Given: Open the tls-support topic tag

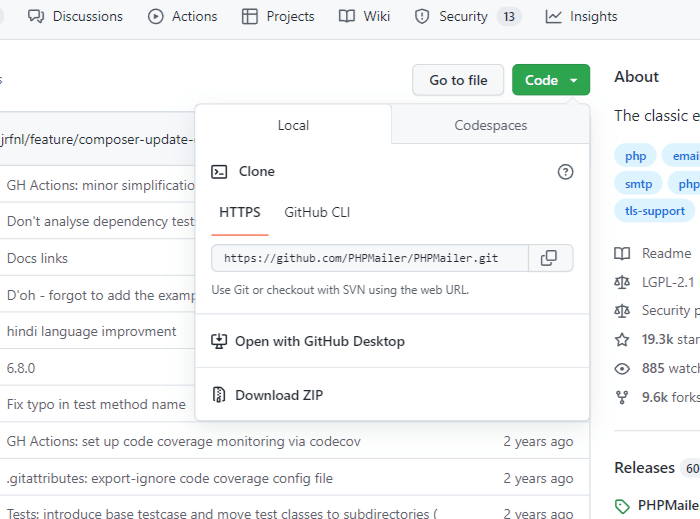Looking at the screenshot, I should point(654,211).
